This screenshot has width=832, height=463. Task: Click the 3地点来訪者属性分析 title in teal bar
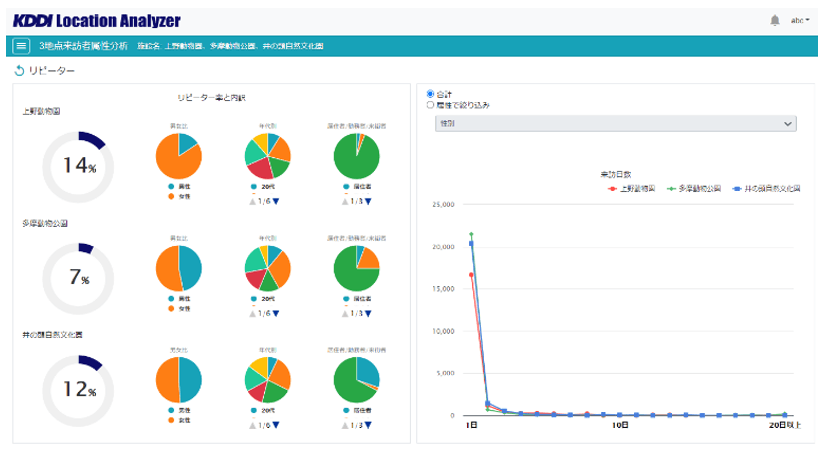(x=83, y=46)
